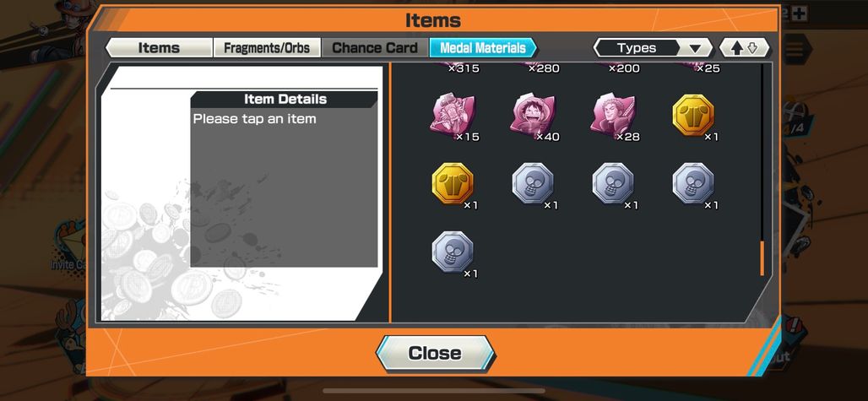Close the Items window
This screenshot has height=401, width=868.
coord(435,354)
